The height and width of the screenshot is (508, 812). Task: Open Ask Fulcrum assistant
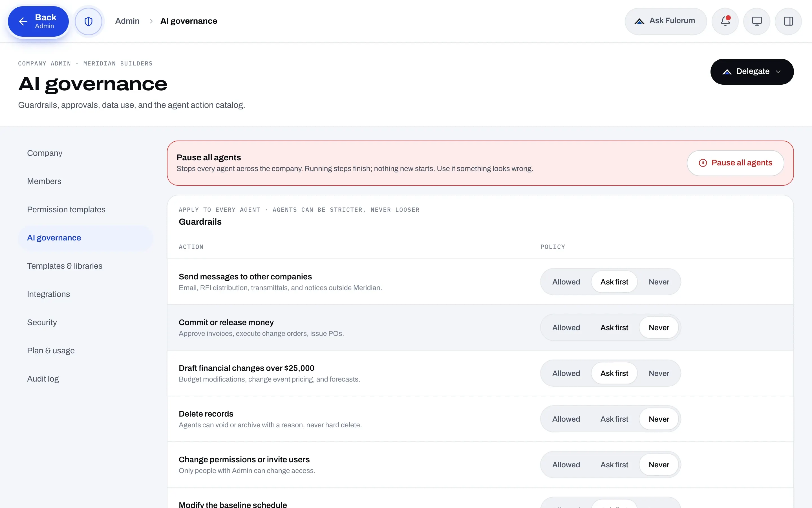pos(665,21)
